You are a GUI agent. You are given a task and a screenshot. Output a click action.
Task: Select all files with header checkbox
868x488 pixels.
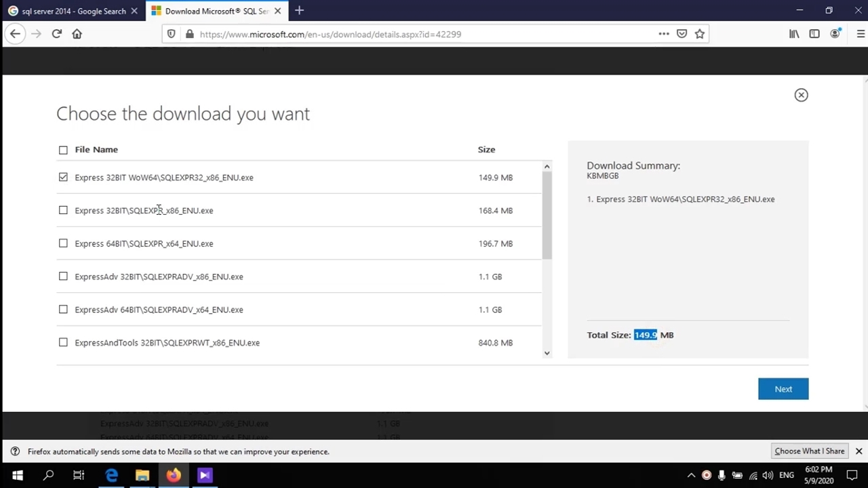pyautogui.click(x=63, y=150)
